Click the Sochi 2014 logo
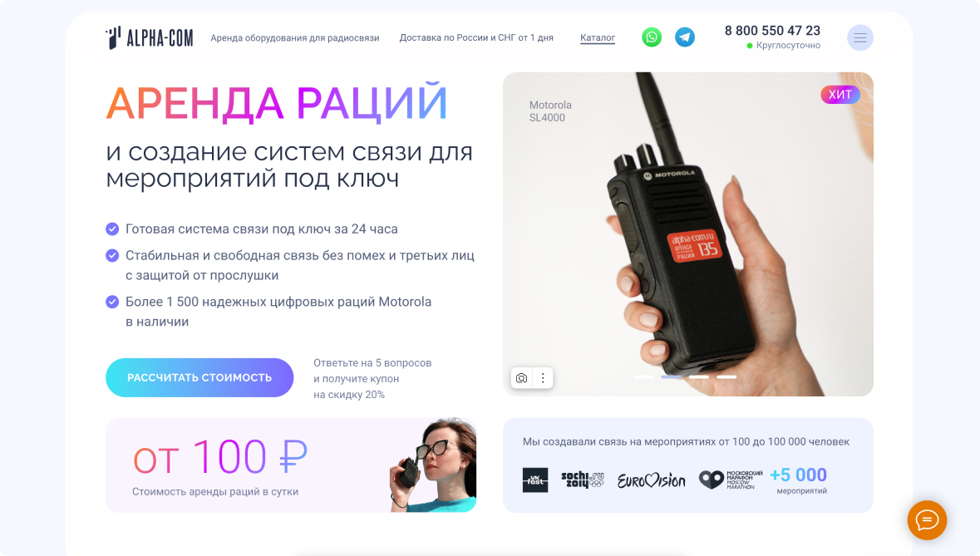Viewport: 980px width, 556px height. (583, 480)
